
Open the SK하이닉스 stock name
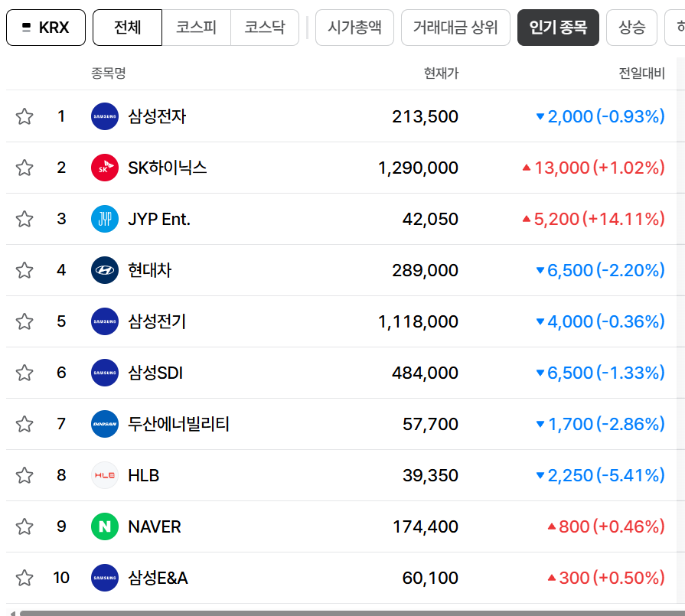click(168, 168)
